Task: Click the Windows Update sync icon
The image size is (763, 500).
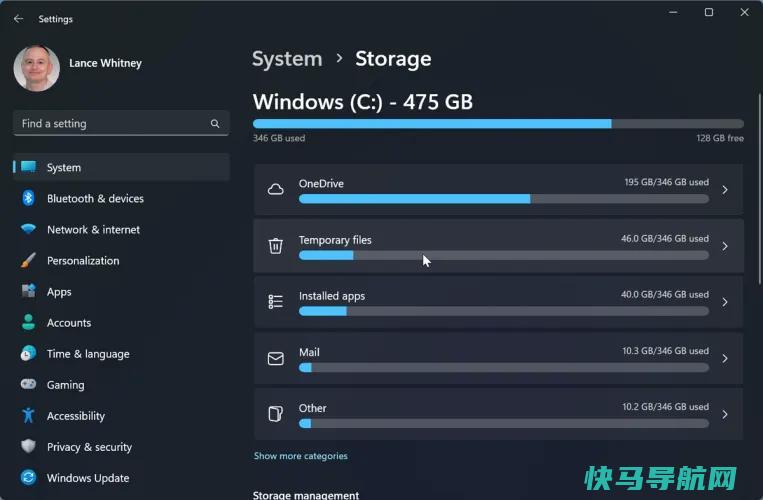Action: 28,478
